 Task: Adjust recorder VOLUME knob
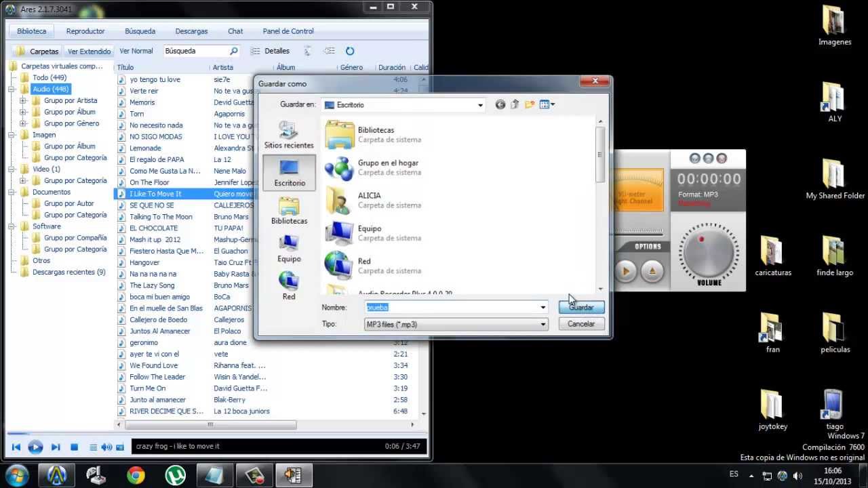tap(709, 252)
